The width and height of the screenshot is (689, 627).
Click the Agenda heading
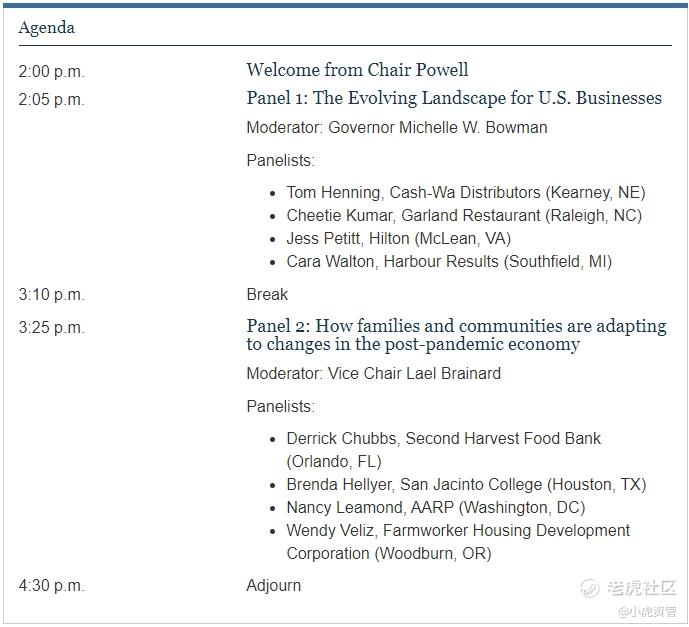[x=47, y=28]
